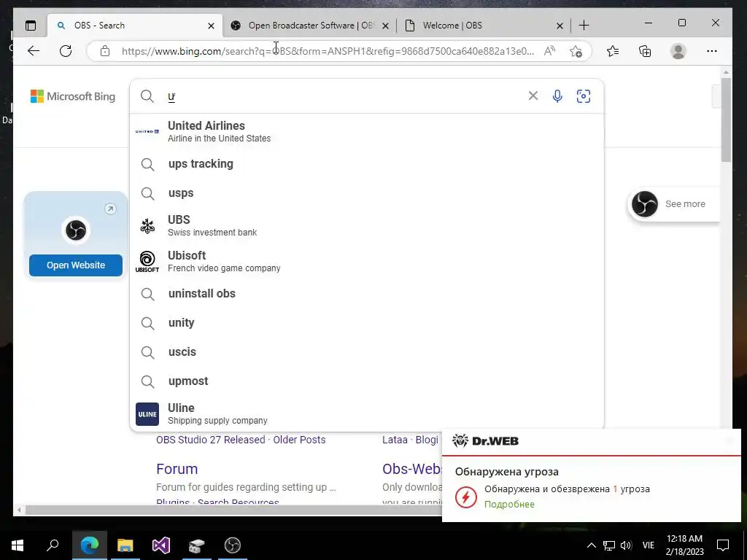Launch Visual Studio from taskbar

161,545
